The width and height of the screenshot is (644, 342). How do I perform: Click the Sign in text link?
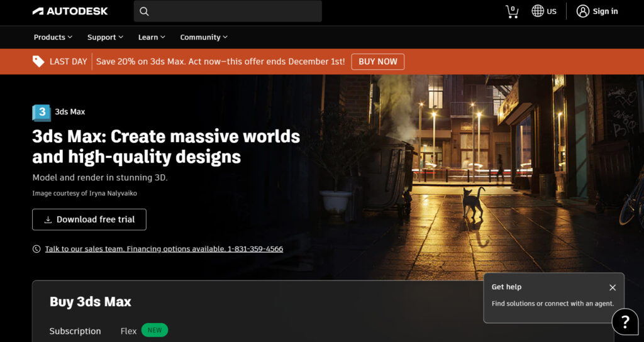[x=605, y=11]
